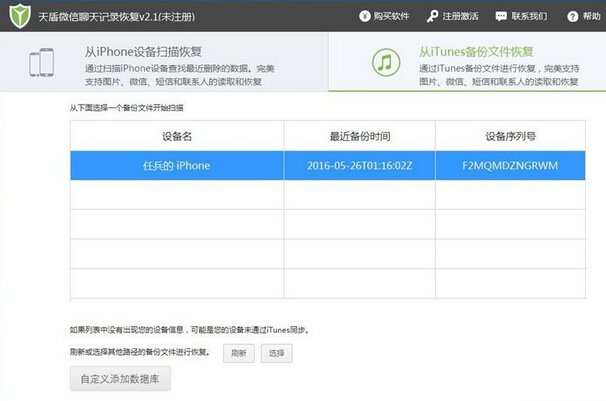Click serial number F2MQMDZNGRWM cell
Screen dimensions: 606x401
click(x=510, y=165)
